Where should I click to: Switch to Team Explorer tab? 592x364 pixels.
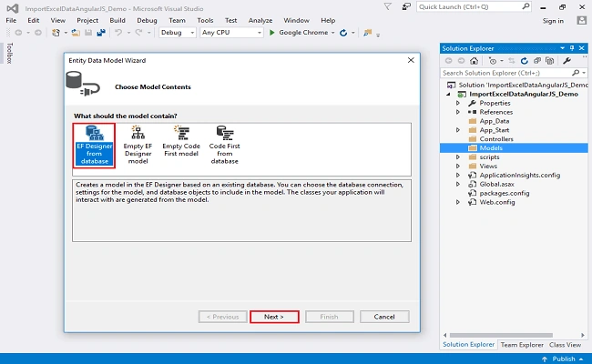(x=522, y=345)
